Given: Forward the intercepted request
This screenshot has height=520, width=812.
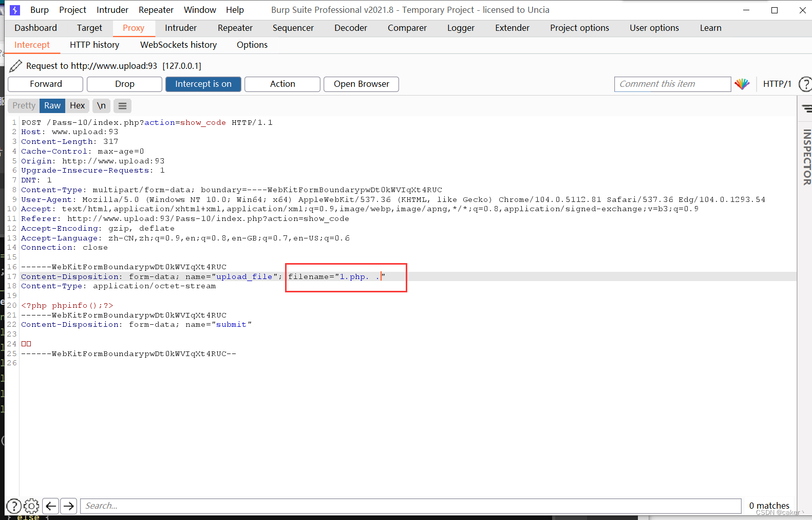Looking at the screenshot, I should click(46, 84).
